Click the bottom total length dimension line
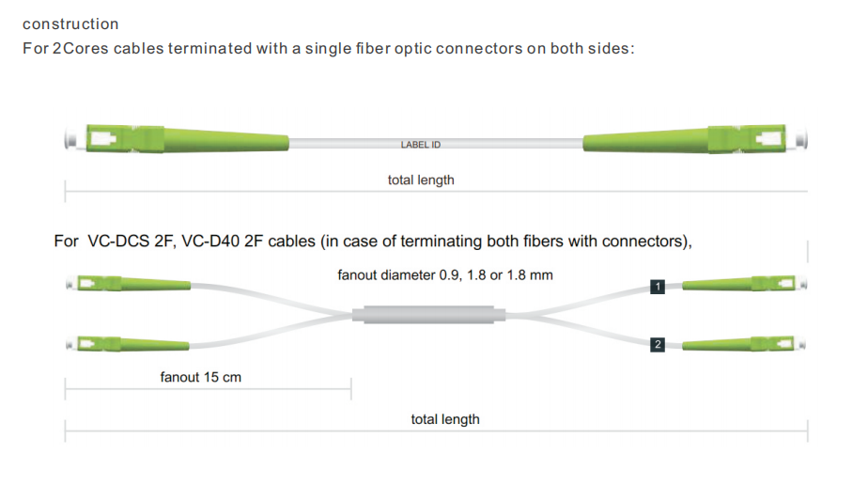868x485 pixels. point(436,430)
